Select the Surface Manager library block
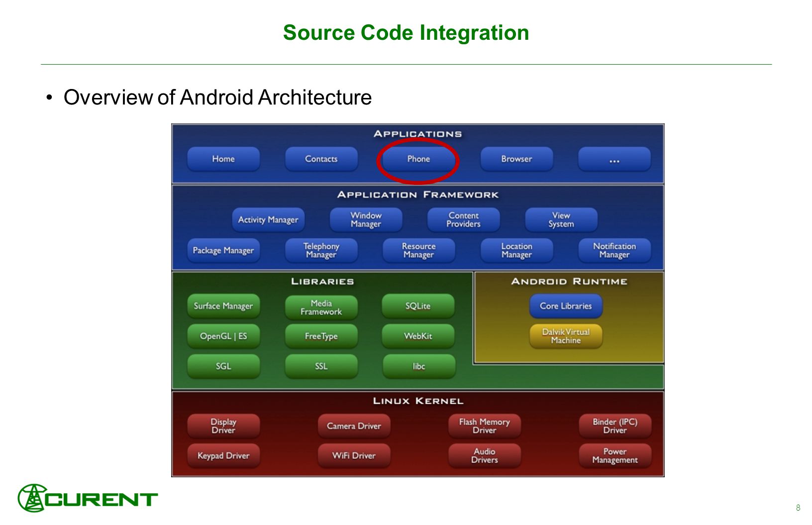812x525 pixels. pyautogui.click(x=223, y=306)
